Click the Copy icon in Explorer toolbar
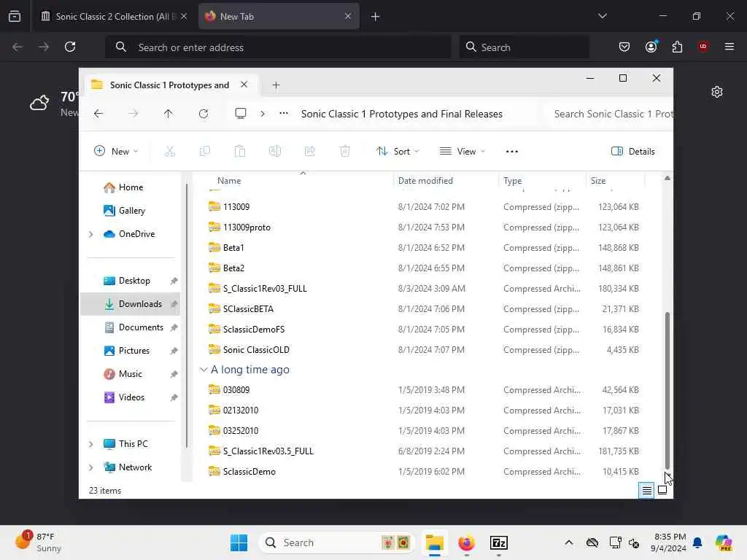Screen dimensions: 747x560 click(x=205, y=152)
